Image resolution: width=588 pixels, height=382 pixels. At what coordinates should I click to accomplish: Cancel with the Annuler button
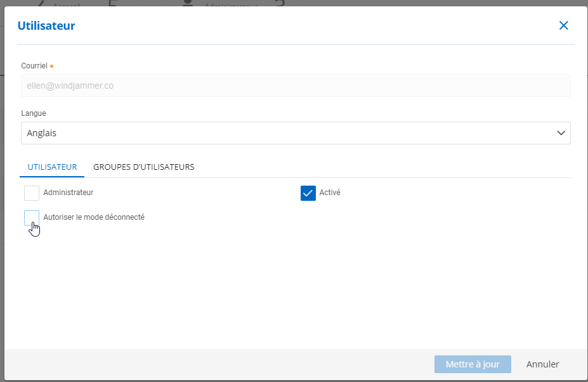542,364
